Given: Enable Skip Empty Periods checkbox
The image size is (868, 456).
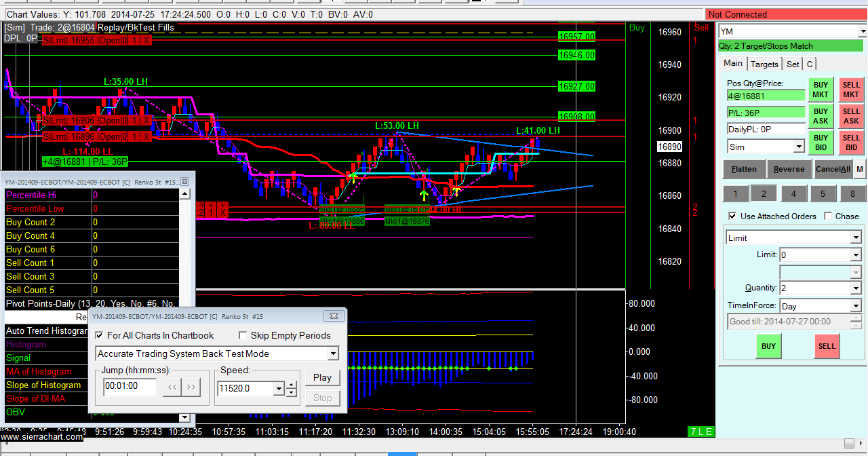Looking at the screenshot, I should (243, 335).
